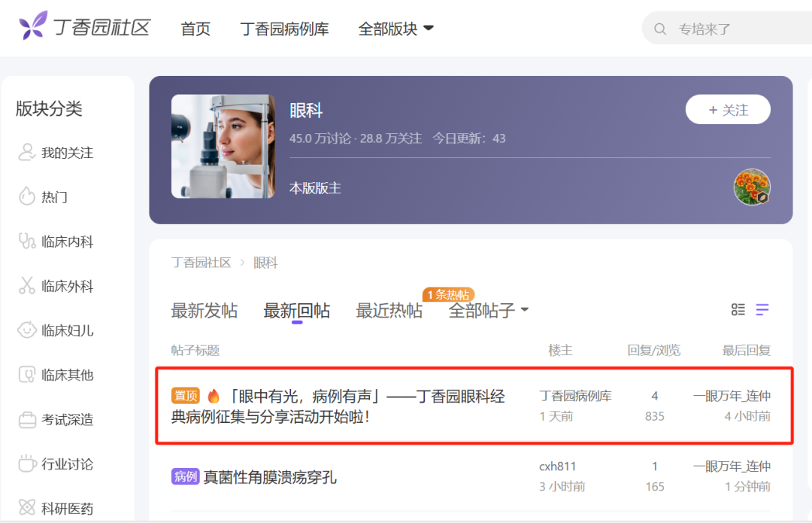This screenshot has width=812, height=523.
Task: Click the search magnifier icon in search bar
Action: [x=660, y=28]
